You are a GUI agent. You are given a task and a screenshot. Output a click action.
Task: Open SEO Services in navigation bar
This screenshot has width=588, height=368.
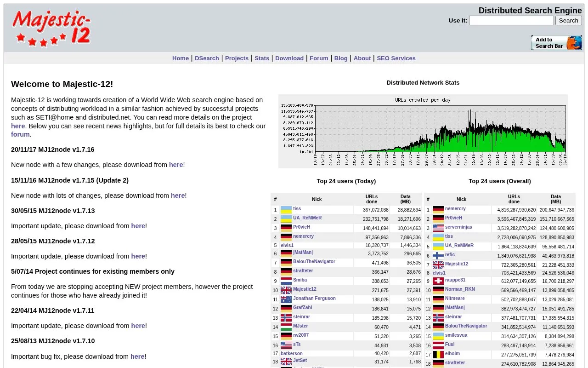tap(396, 58)
